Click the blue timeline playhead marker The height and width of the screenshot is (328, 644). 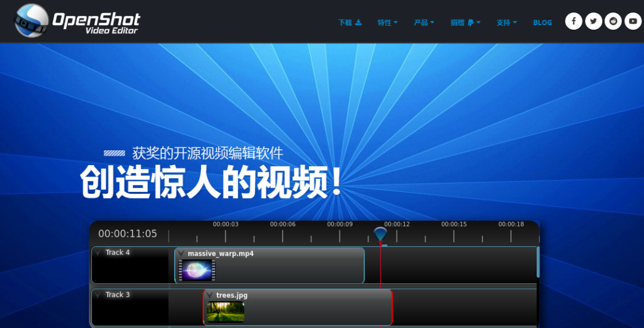point(380,235)
